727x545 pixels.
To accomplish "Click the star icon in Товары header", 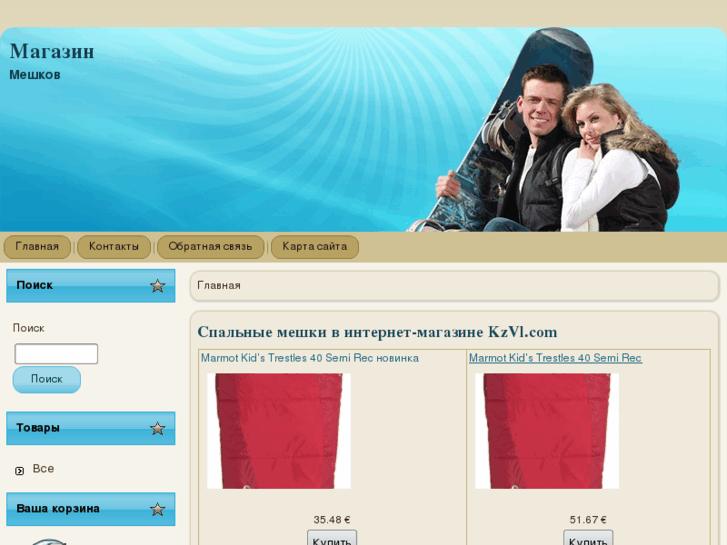I will 158,428.
